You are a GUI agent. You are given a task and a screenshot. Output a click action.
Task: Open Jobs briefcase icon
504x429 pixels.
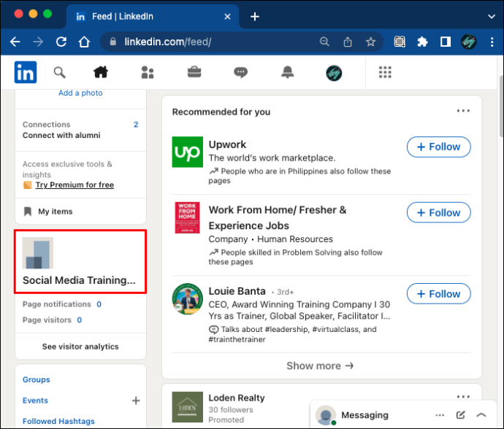coord(194,71)
